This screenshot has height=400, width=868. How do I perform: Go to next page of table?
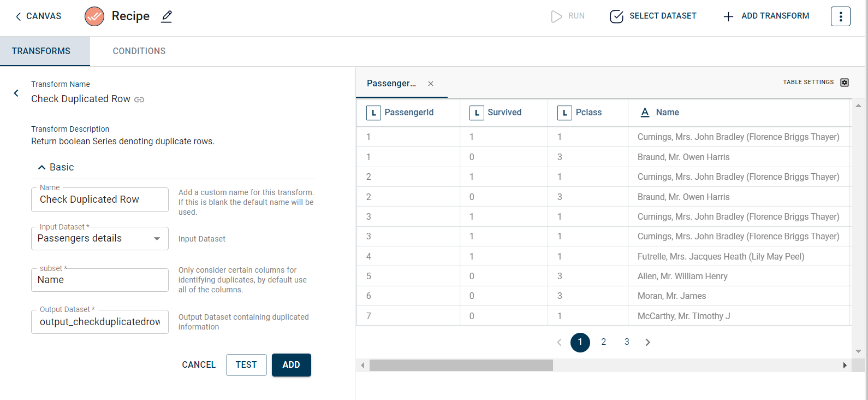(647, 343)
